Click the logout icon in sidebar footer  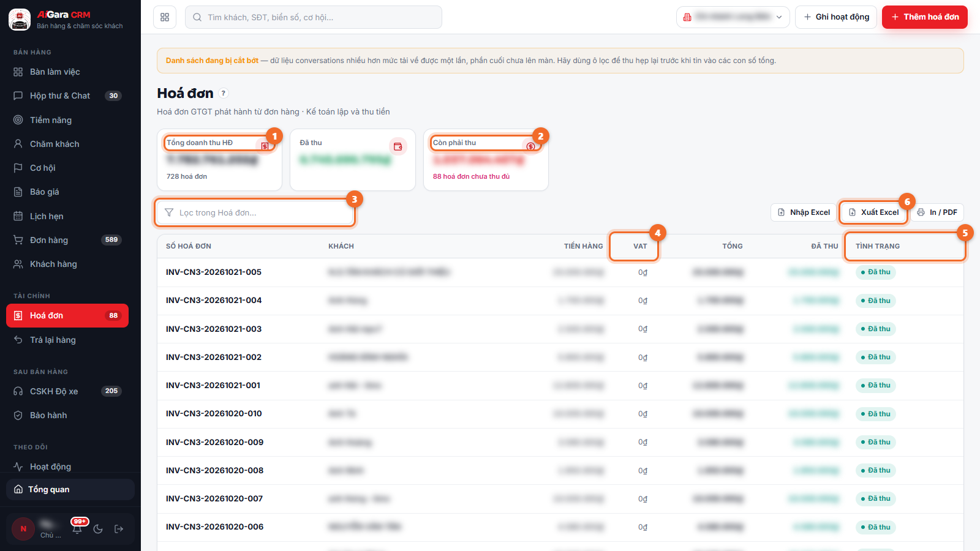[119, 529]
